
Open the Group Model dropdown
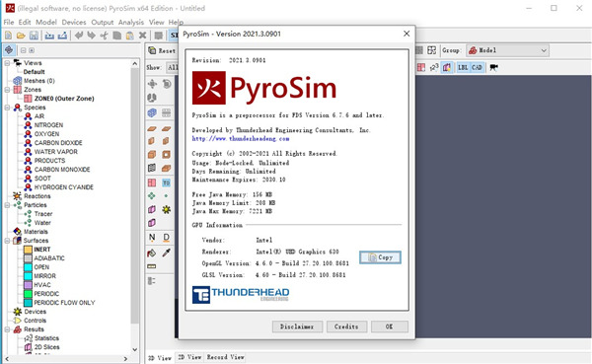[507, 50]
